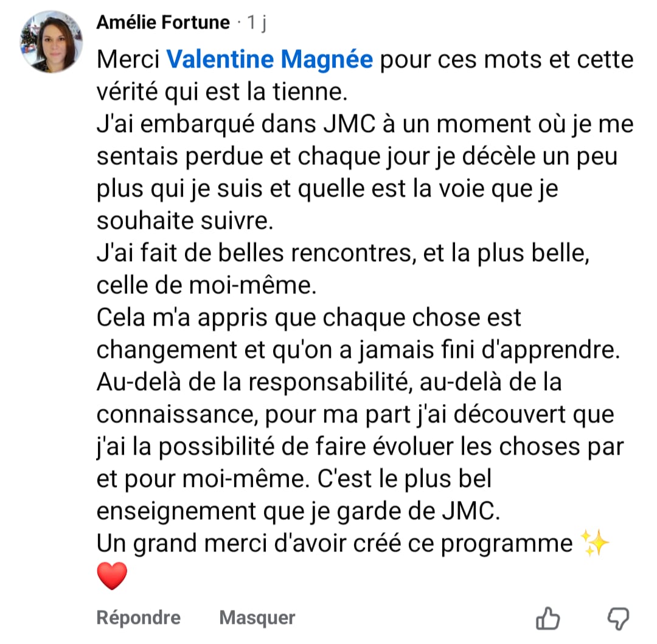This screenshot has width=657, height=644.
Task: Click the sentence starting 'Cela m'a appris'
Action: pyautogui.click(x=309, y=318)
